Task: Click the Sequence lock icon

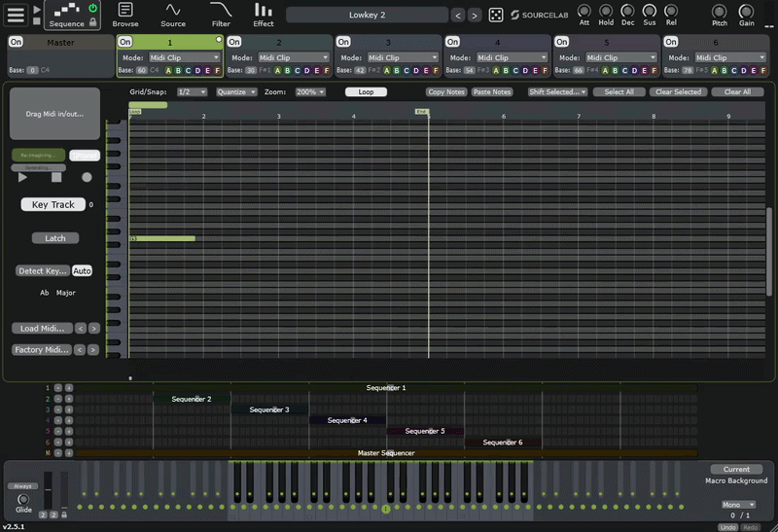Action: tap(92, 22)
